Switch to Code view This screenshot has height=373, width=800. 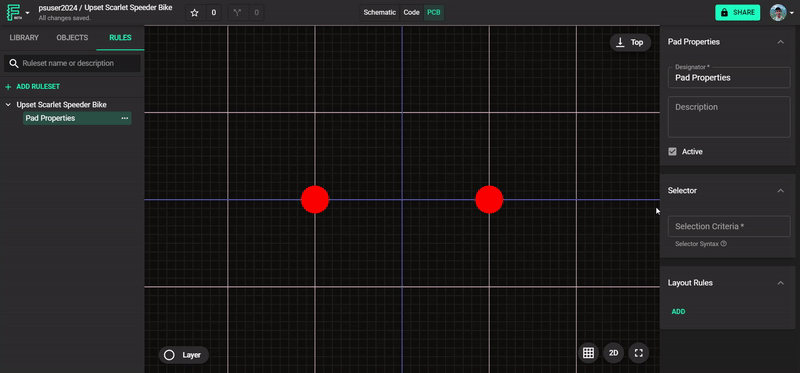click(x=411, y=13)
